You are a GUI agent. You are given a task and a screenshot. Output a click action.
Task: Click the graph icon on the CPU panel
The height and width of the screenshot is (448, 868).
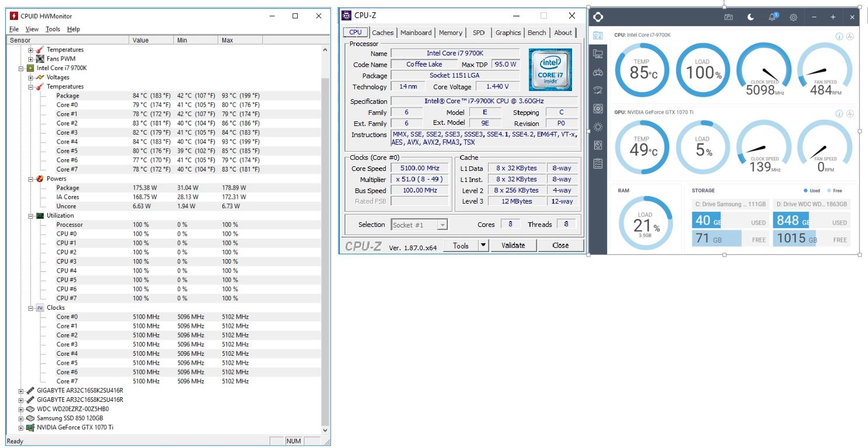(x=850, y=36)
